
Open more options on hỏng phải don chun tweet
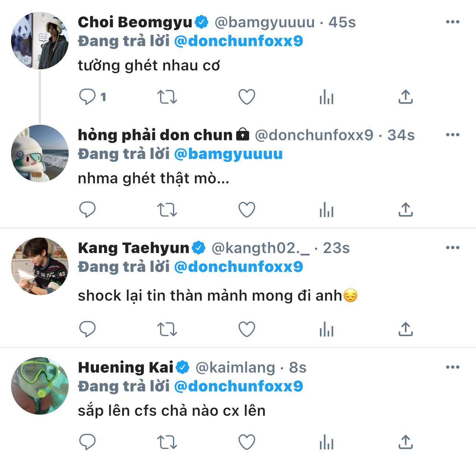[x=452, y=135]
